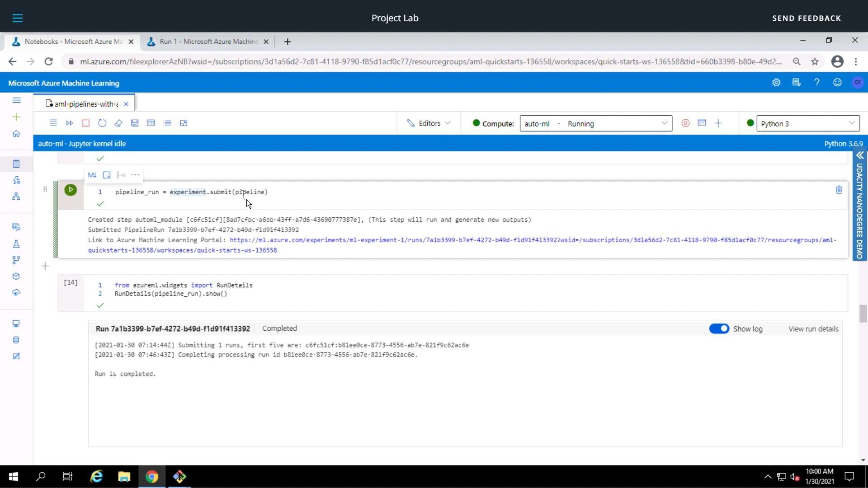
Task: Toggle the Show log switch off
Action: click(719, 328)
